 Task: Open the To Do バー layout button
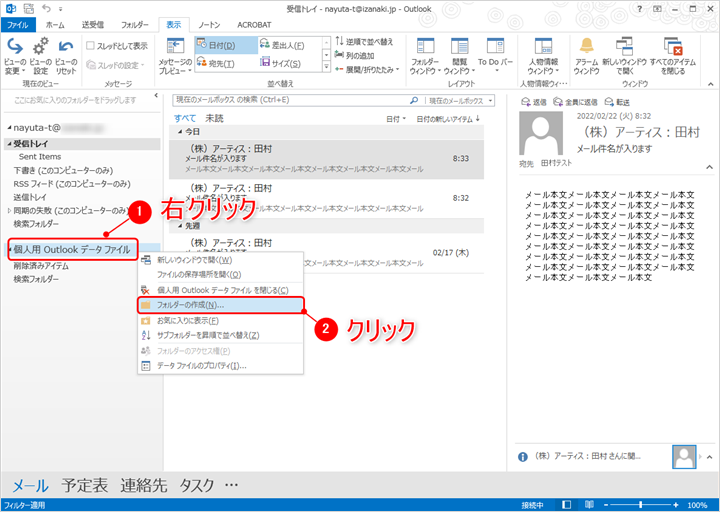[495, 56]
